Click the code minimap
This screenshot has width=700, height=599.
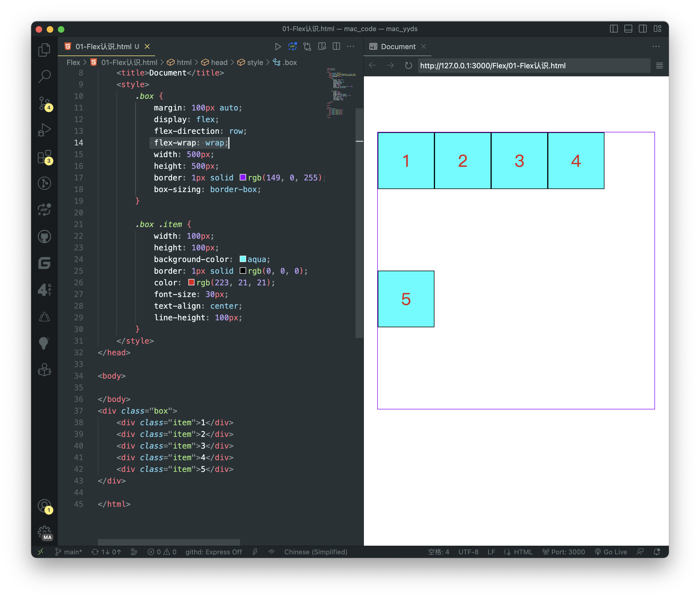(x=341, y=93)
